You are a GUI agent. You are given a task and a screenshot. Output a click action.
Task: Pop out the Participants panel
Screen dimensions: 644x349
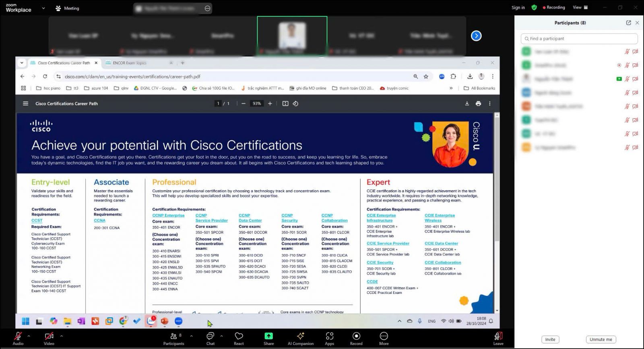coord(628,23)
